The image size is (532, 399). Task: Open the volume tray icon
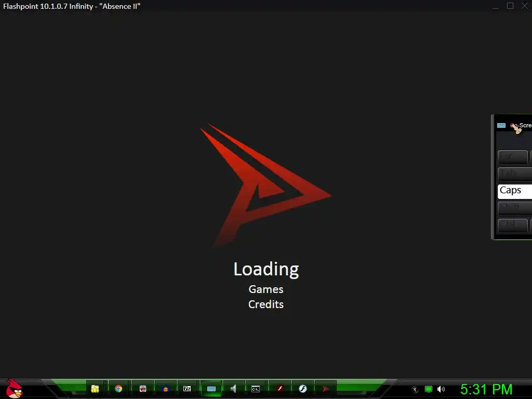pyautogui.click(x=441, y=389)
